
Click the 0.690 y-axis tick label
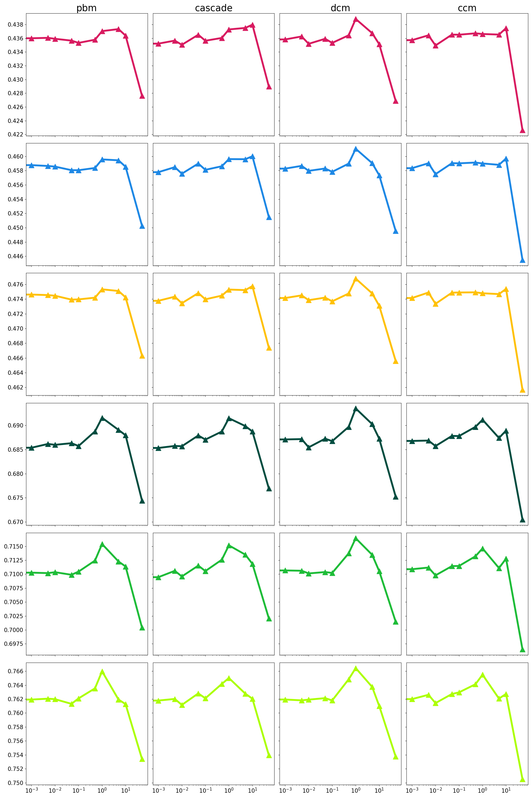(16, 425)
